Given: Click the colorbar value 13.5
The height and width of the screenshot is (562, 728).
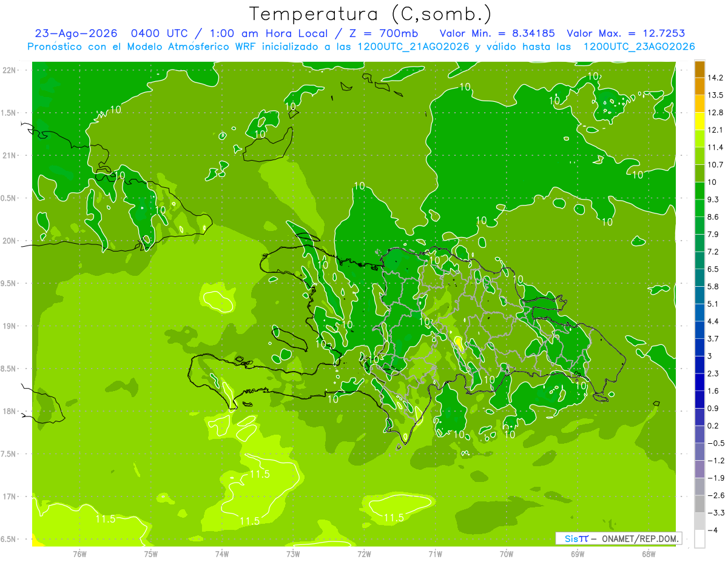Looking at the screenshot, I should pyautogui.click(x=715, y=95).
